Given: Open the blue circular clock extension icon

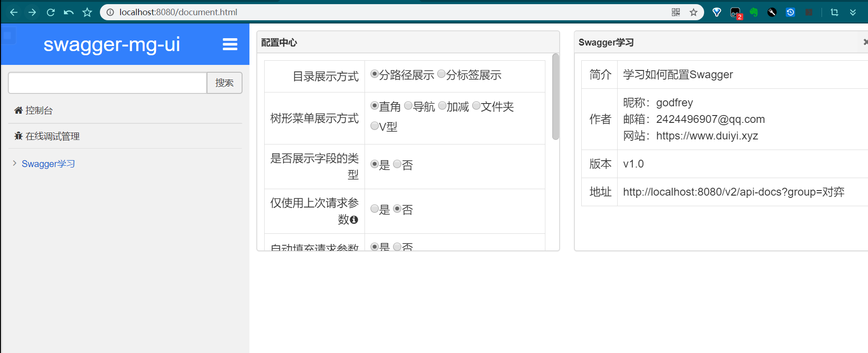Looking at the screenshot, I should coord(790,12).
